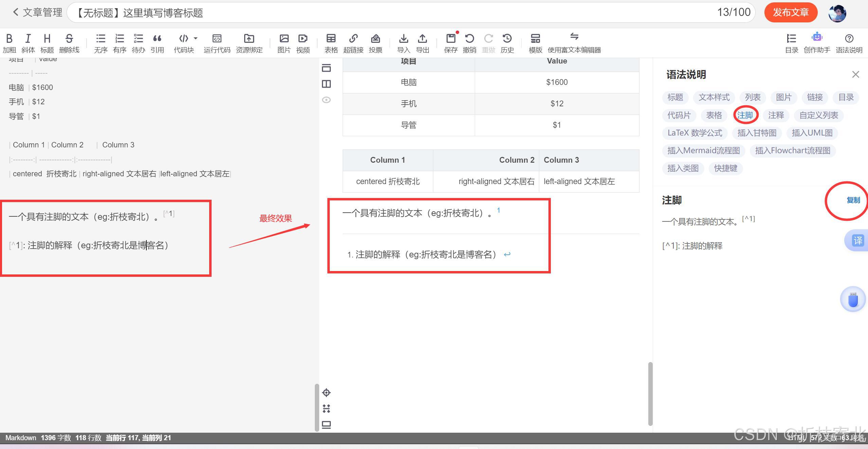Select the 注释 syntax tab

tap(776, 115)
